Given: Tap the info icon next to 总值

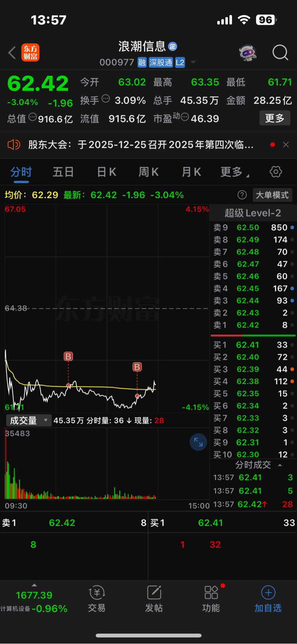Looking at the screenshot, I should point(32,117).
